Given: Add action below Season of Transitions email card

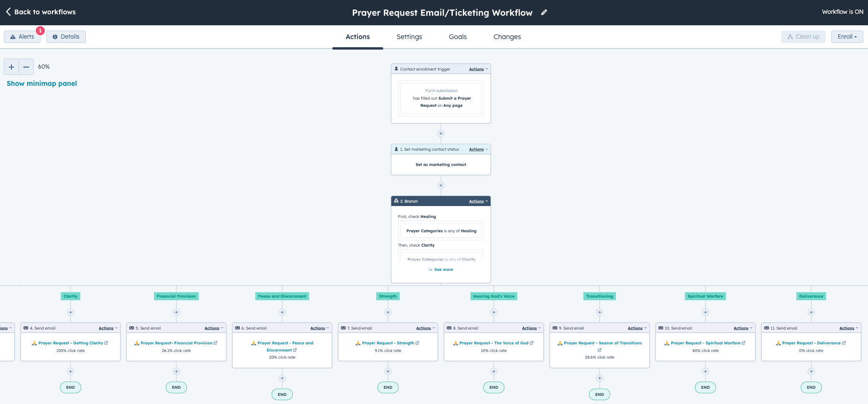Looking at the screenshot, I should point(600,378).
